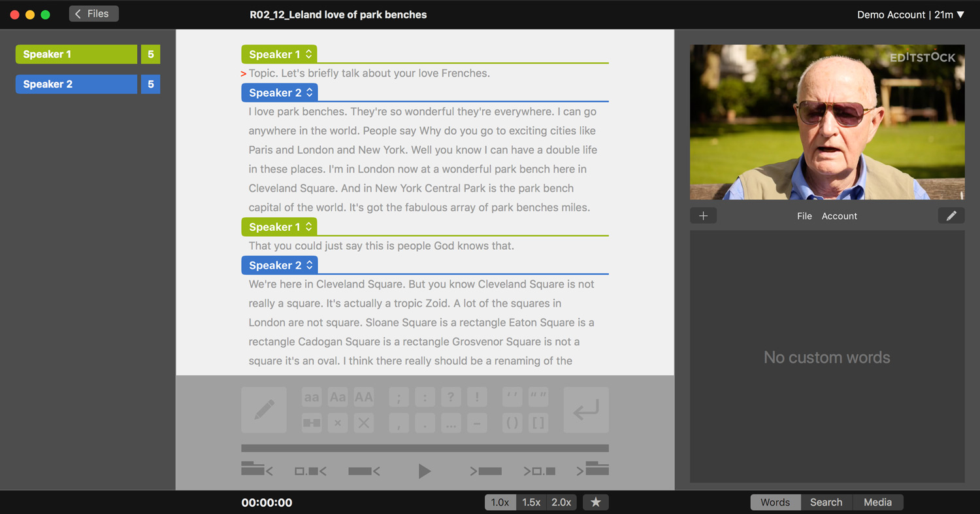Screen dimensions: 980x514
Task: Apply uppercase with the 'AA' button
Action: (x=363, y=397)
